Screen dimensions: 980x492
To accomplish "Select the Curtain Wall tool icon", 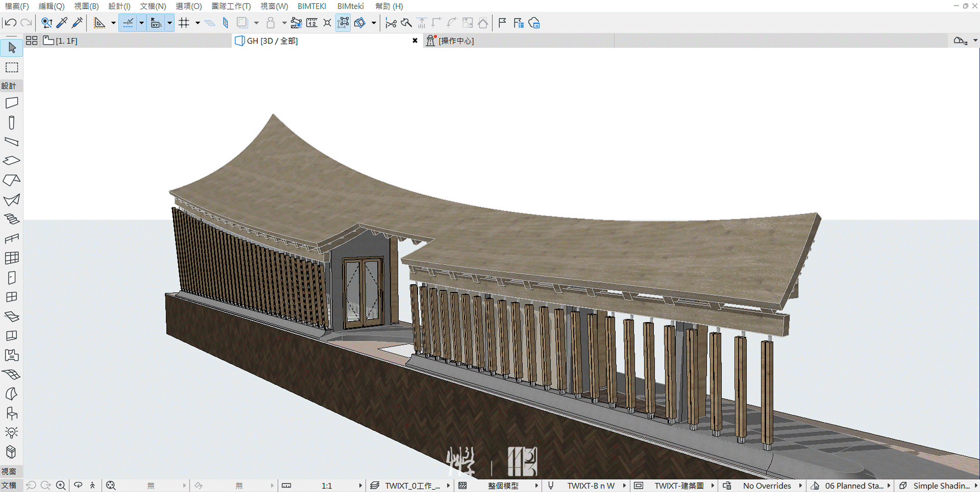I will coord(12,258).
